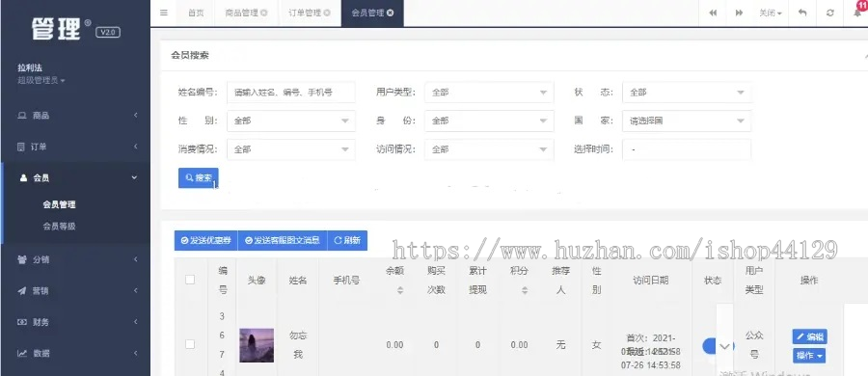Check the row checkbox for 勿忘我
868x376 pixels.
coord(190,344)
